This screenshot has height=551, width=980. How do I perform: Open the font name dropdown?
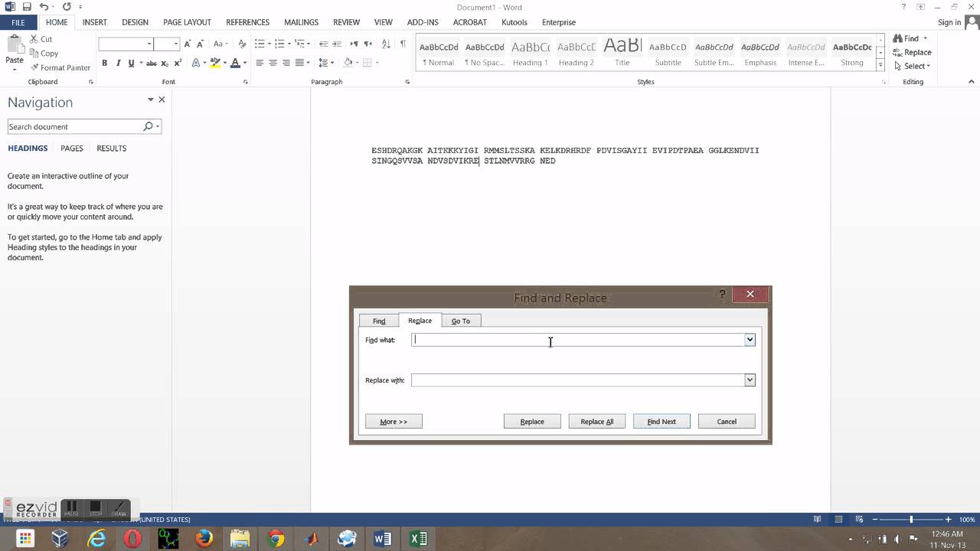click(x=149, y=44)
